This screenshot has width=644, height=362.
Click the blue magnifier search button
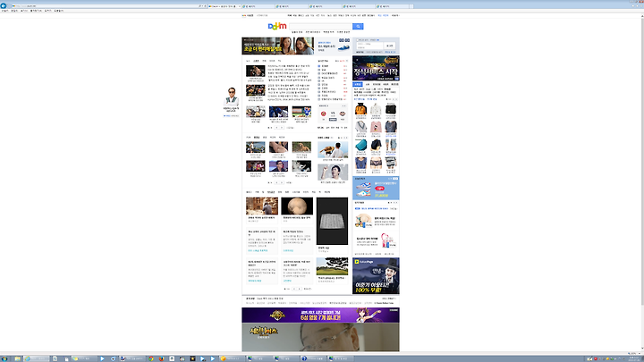(358, 26)
